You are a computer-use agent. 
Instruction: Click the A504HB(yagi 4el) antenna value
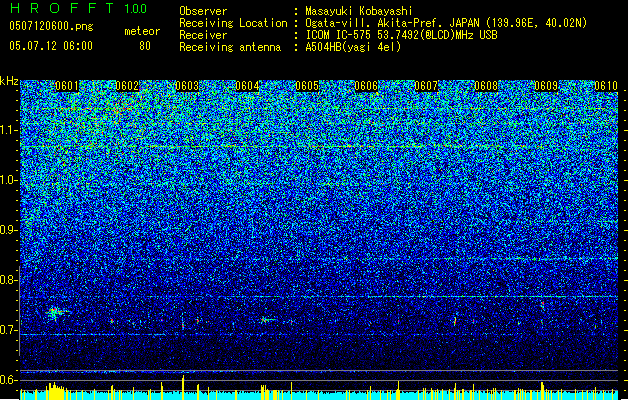(x=353, y=47)
